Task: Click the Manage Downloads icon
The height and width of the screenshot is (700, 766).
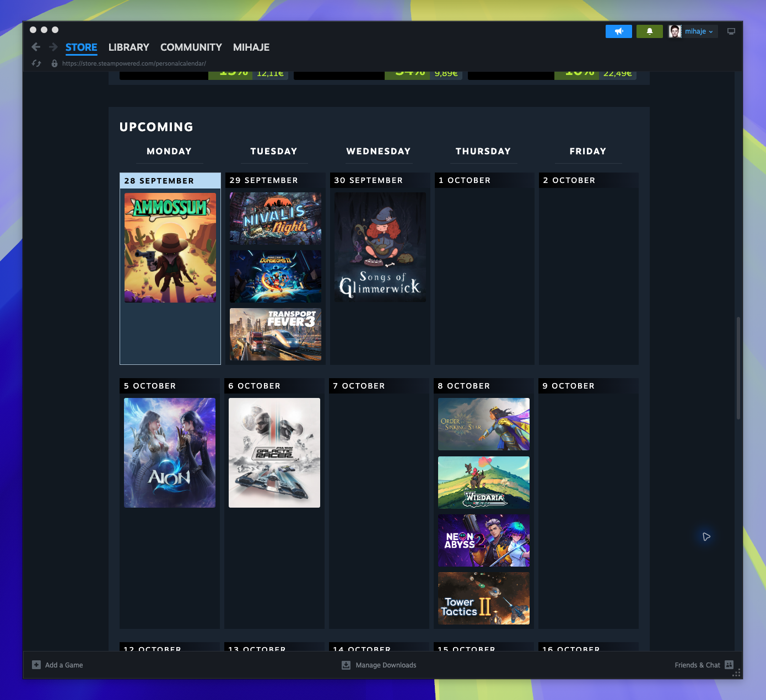Action: point(346,665)
